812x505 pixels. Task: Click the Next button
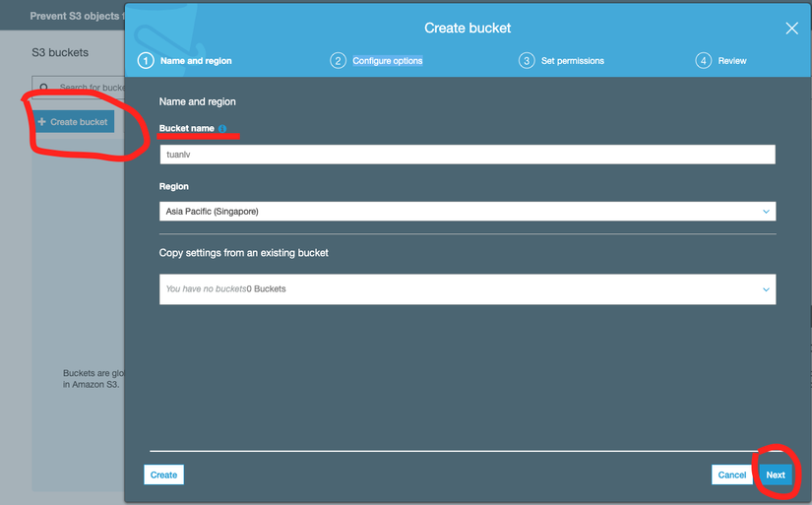point(776,474)
